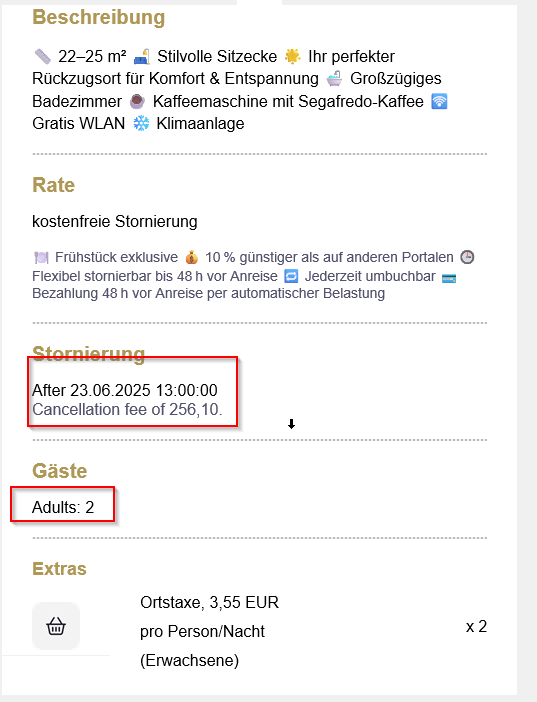This screenshot has height=702, width=537.
Task: Click the clock icon after anderen Portalen
Action: coord(467,257)
